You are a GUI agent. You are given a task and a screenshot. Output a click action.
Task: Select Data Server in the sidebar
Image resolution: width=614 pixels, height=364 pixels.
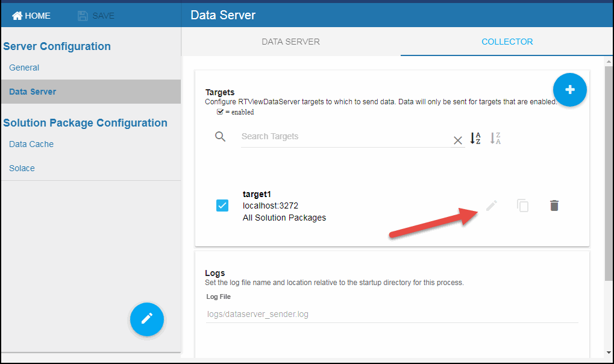coord(33,92)
